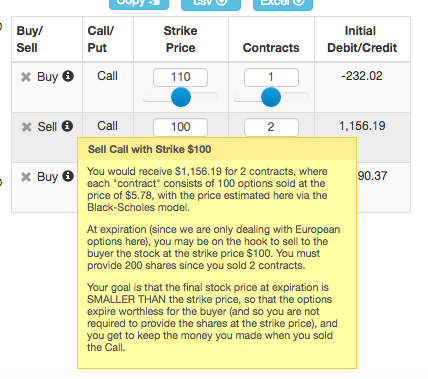Click the Contracts column header

271,48
